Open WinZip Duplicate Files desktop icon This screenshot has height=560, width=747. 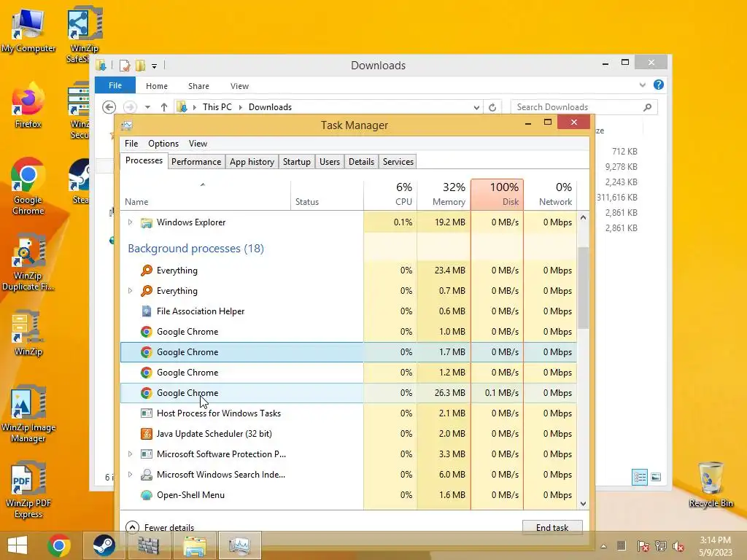(x=28, y=262)
